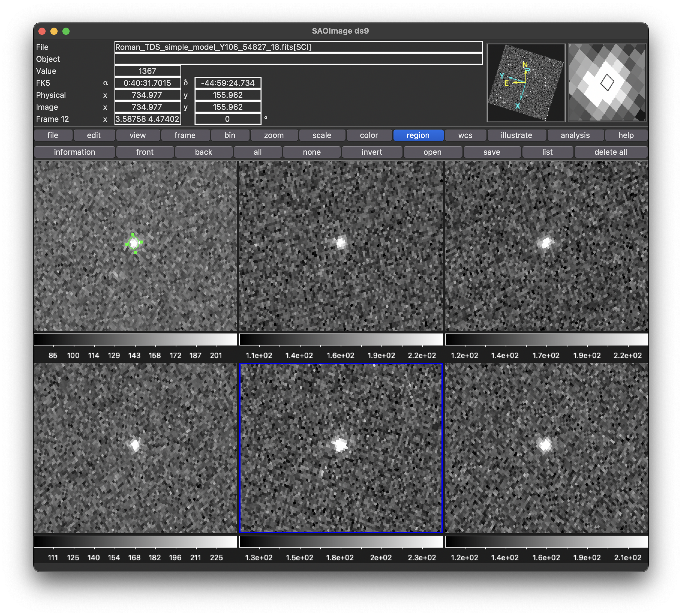Click the bottom-right colorbar 1.2e+02-2.1e+02
The image size is (682, 616).
(x=547, y=542)
